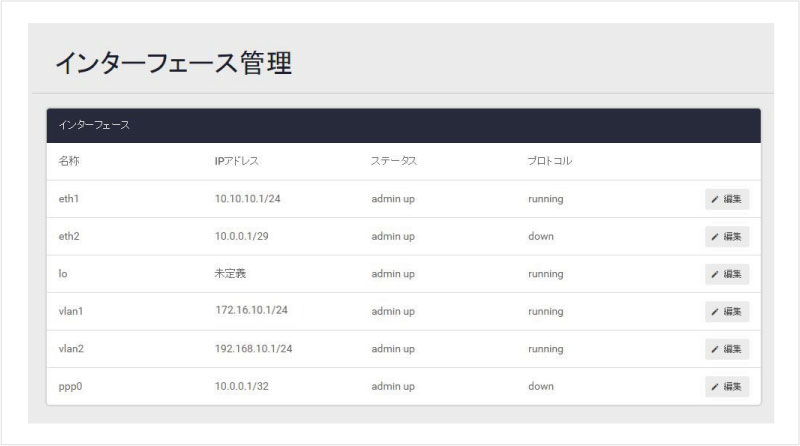The height and width of the screenshot is (446, 800).
Task: Select interface name eth1
Action: tap(68, 199)
